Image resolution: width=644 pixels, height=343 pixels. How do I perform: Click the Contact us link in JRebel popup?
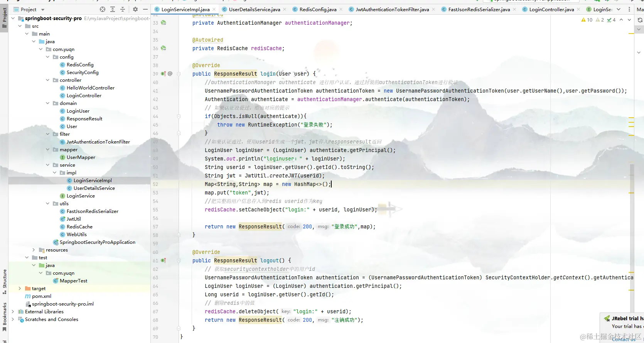click(624, 339)
